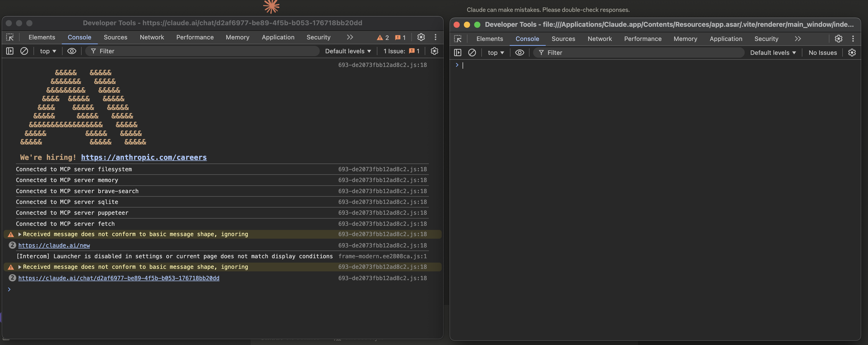The height and width of the screenshot is (345, 868).
Task: Open the '1 Issue' indicator in left console toolbar
Action: [x=401, y=51]
